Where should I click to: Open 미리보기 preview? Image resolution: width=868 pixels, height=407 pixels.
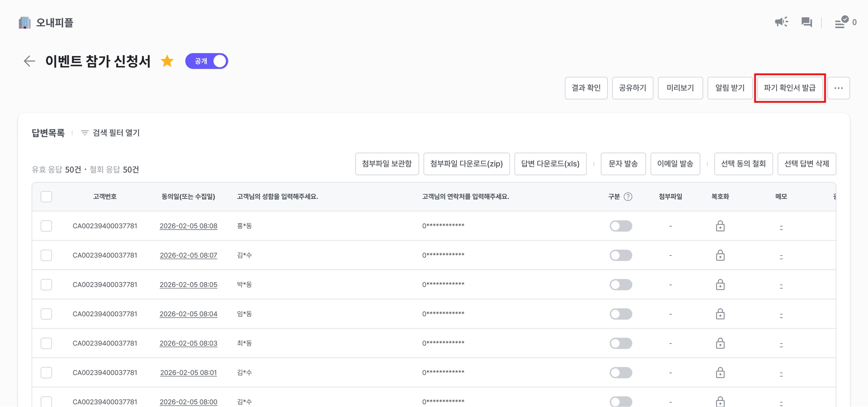(680, 88)
